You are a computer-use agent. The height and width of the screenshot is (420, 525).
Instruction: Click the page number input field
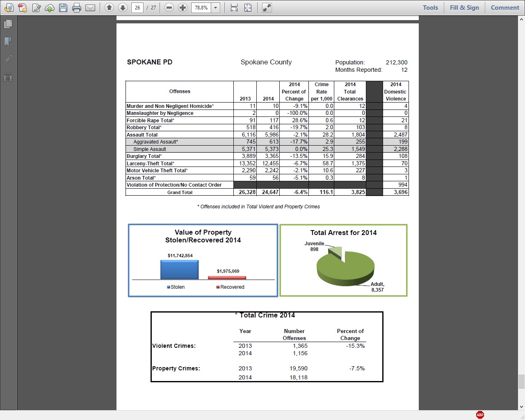pos(137,7)
